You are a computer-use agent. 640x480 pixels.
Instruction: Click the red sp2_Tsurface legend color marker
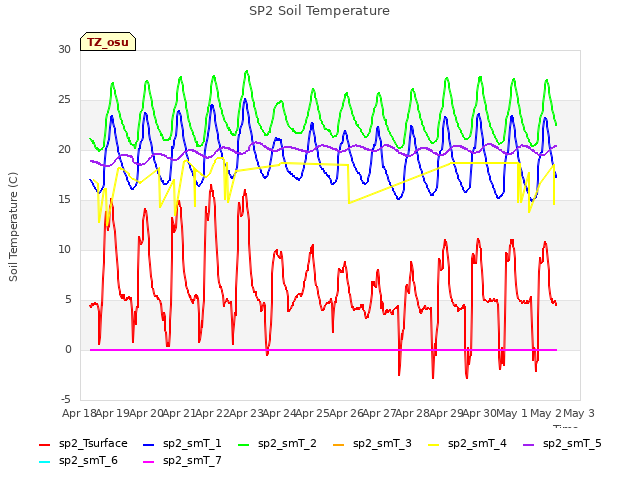click(44, 444)
